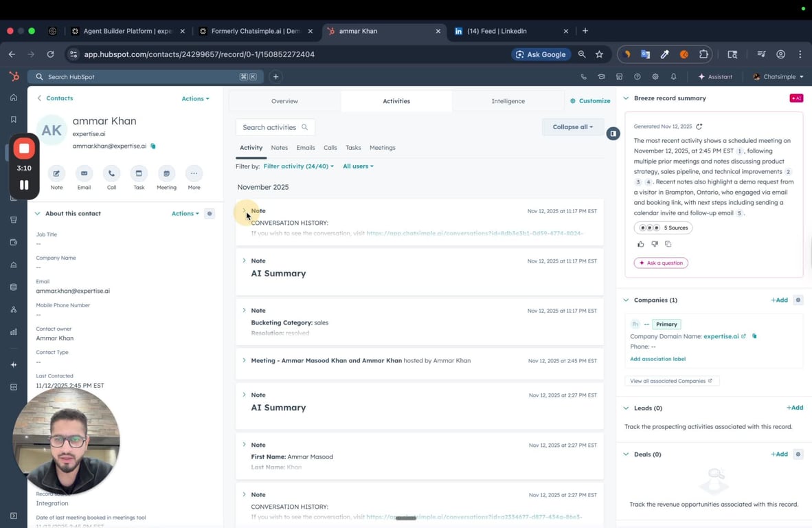The height and width of the screenshot is (528, 812).
Task: Select the Tasks activity tab
Action: pyautogui.click(x=353, y=148)
